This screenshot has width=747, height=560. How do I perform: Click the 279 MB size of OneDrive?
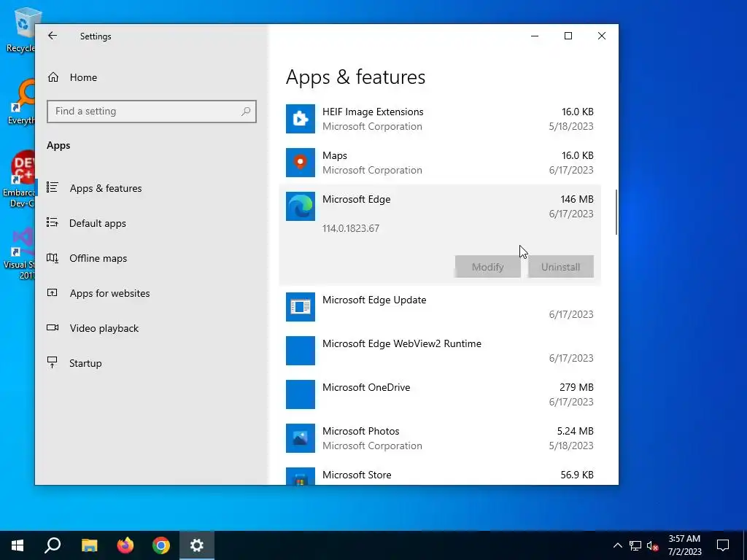[x=576, y=387]
